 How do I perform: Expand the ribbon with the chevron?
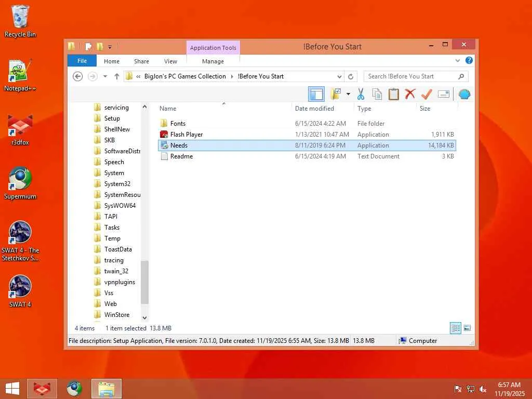tap(457, 61)
